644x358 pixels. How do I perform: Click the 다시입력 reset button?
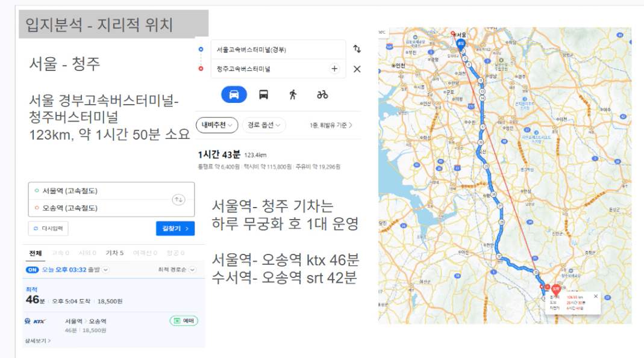[x=48, y=229]
